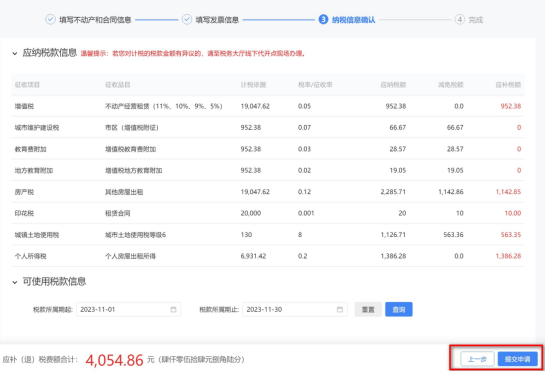
Task: Click the 税款所属期起 date input
Action: [x=128, y=310]
